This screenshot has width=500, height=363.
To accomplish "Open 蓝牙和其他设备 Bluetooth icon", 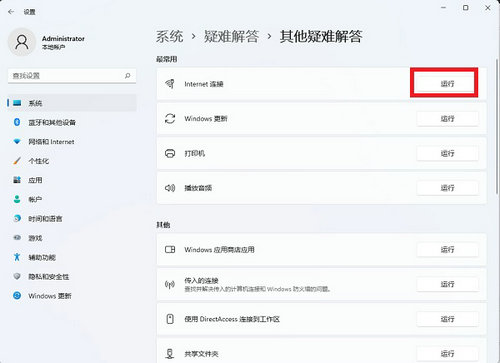I will [x=17, y=122].
